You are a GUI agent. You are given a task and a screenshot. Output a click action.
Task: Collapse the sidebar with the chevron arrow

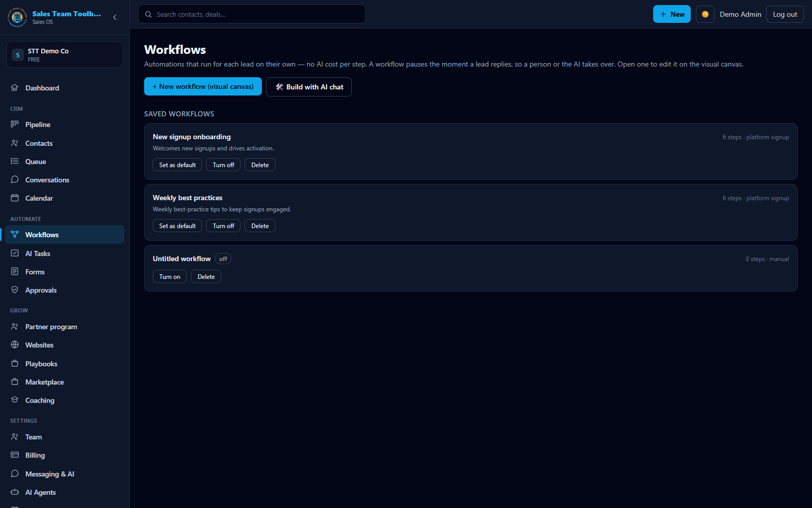pos(115,17)
